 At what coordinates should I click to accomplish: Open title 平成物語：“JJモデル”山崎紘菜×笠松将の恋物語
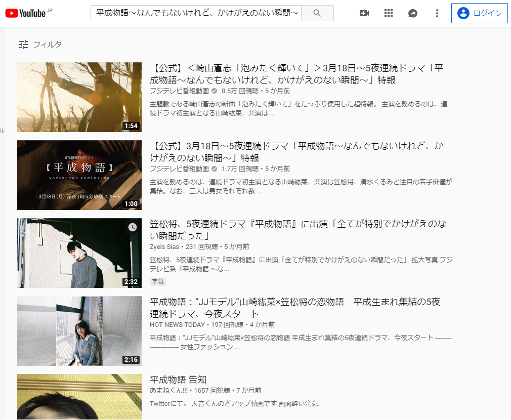[295, 308]
